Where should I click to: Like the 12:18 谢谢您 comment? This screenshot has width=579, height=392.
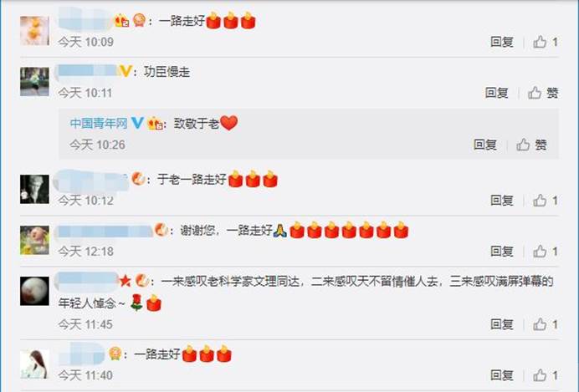(x=540, y=252)
